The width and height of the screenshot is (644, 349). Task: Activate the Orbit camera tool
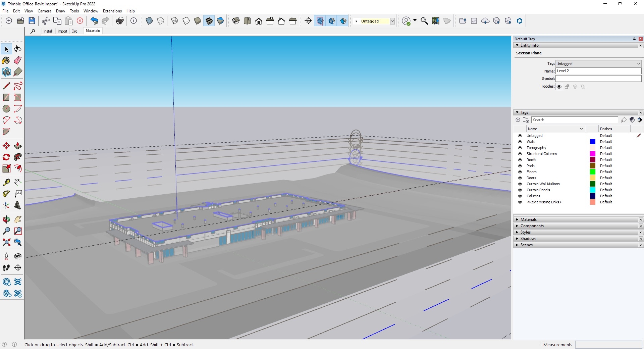click(x=6, y=219)
